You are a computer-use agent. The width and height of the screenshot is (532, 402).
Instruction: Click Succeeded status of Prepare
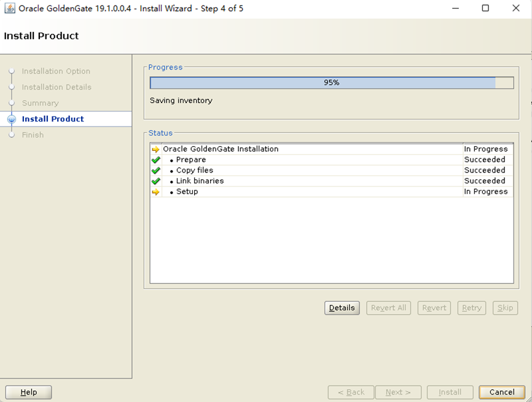point(485,160)
